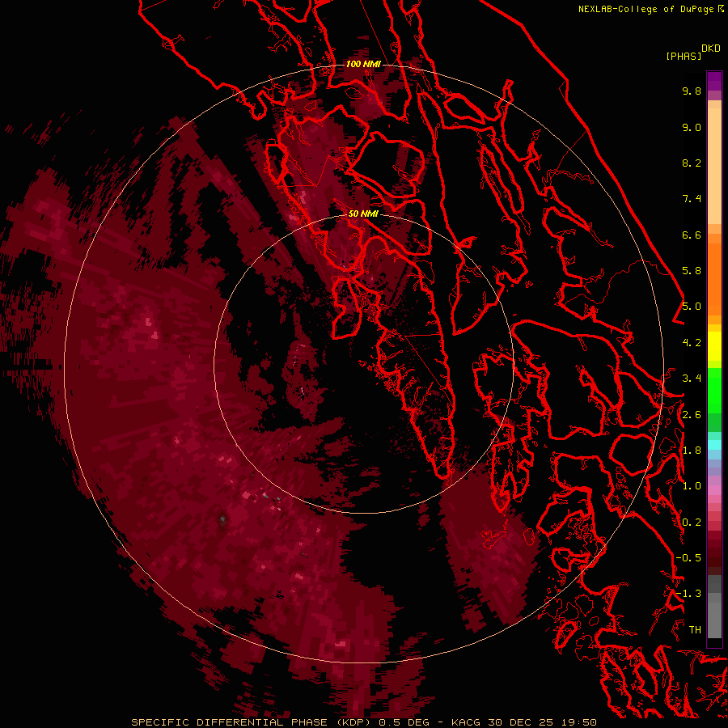Click the KACG radar site identifier
Image resolution: width=728 pixels, height=728 pixels.
point(467,722)
